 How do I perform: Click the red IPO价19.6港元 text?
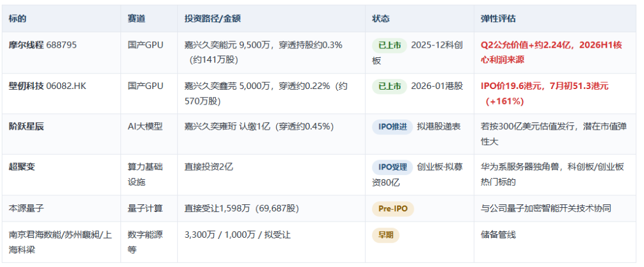[x=544, y=93]
